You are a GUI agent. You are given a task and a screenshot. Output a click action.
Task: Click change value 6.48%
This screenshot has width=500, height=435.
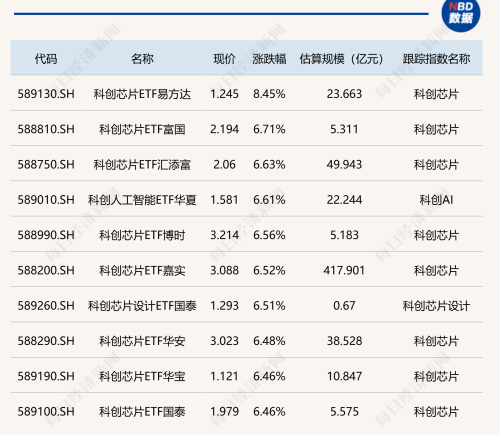pos(269,341)
